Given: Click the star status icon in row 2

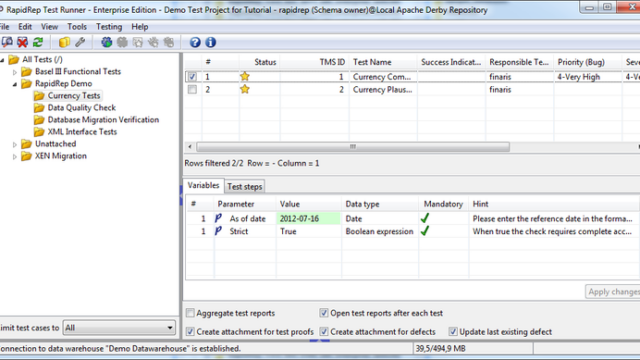Looking at the screenshot, I should (x=244, y=89).
